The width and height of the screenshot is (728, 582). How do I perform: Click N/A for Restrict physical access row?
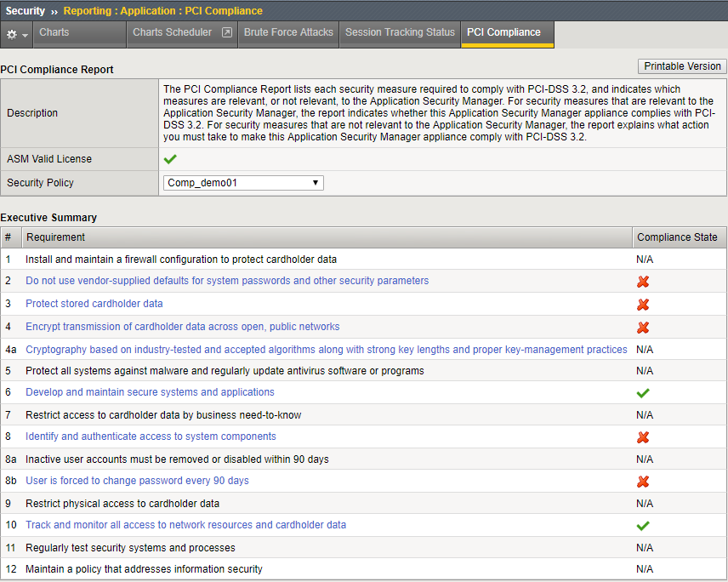click(645, 504)
